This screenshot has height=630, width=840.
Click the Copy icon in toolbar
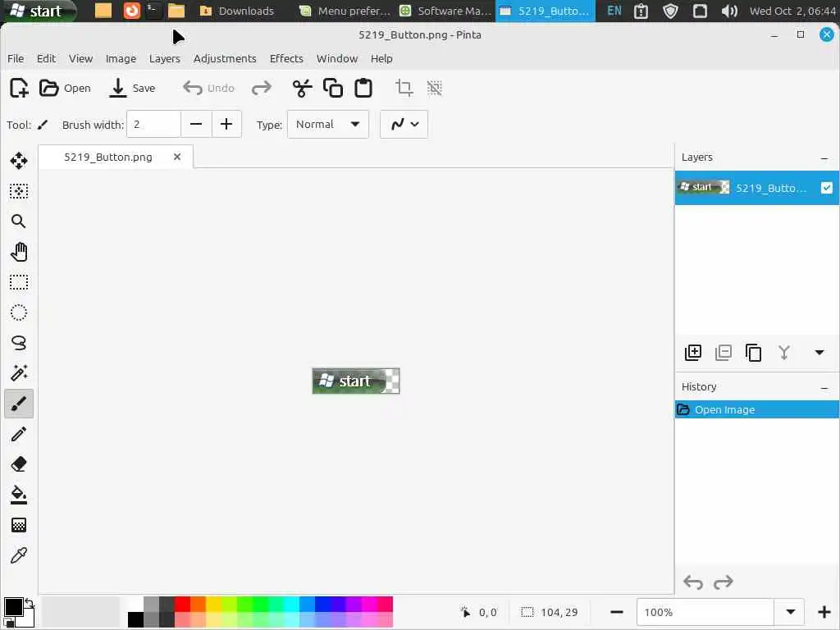(333, 88)
